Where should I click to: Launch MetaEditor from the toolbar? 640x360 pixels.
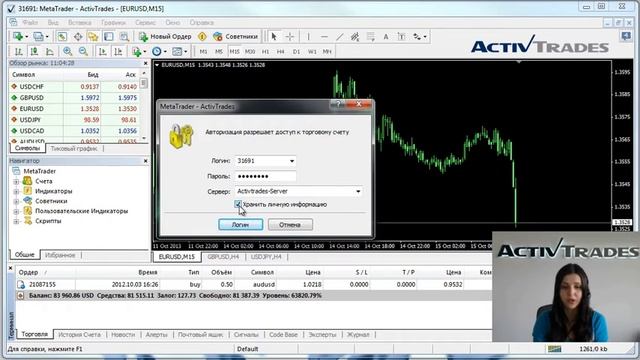coord(202,37)
